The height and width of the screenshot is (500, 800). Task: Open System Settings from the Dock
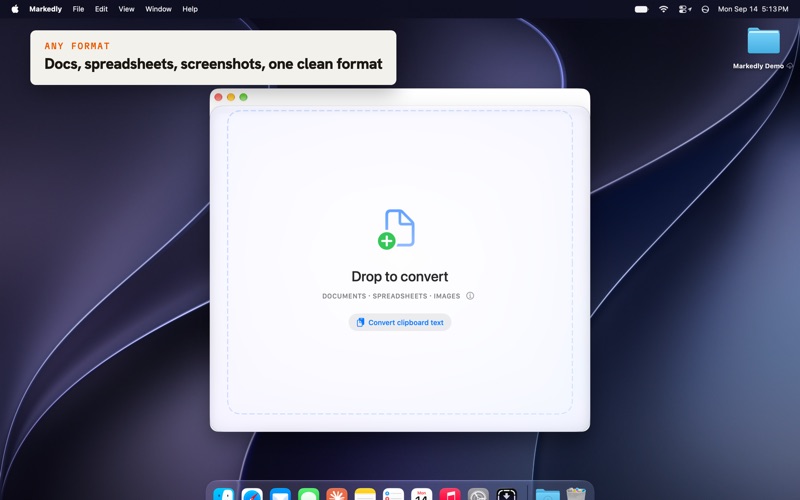478,494
